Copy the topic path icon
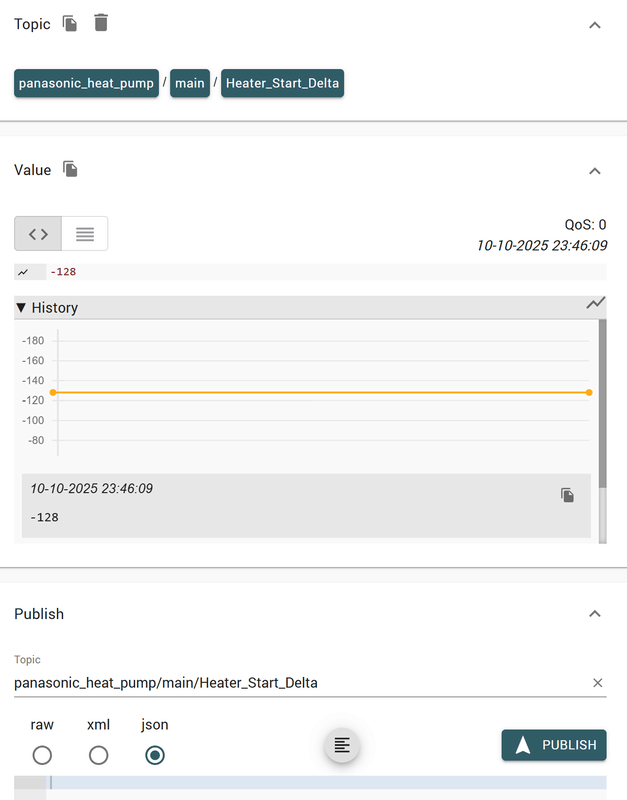627x800 pixels. tap(70, 23)
